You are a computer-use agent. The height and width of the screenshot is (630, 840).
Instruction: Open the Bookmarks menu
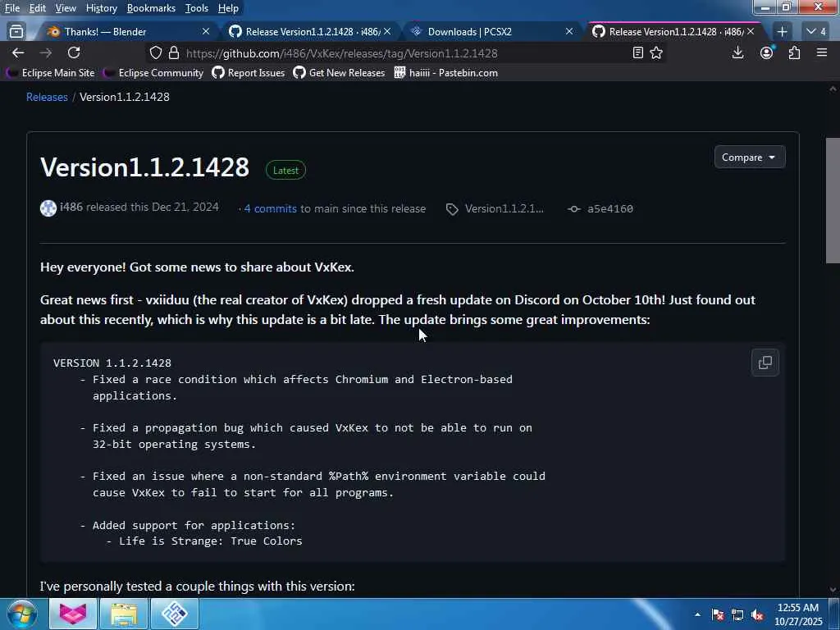151,8
